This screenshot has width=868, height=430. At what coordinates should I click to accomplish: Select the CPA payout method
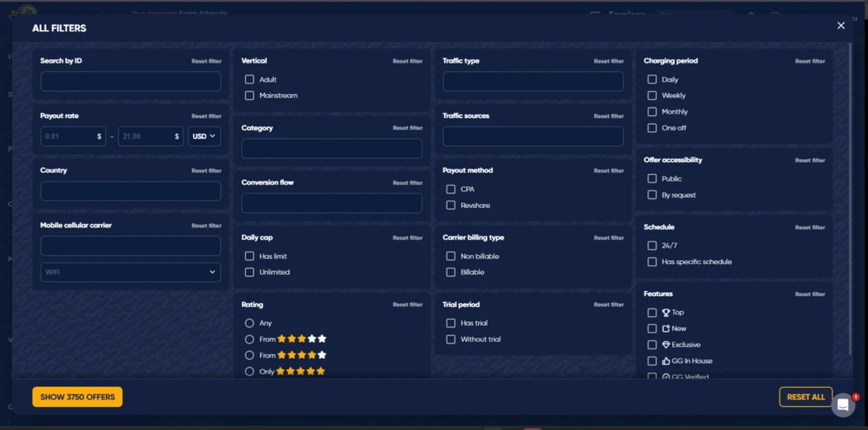pos(451,189)
